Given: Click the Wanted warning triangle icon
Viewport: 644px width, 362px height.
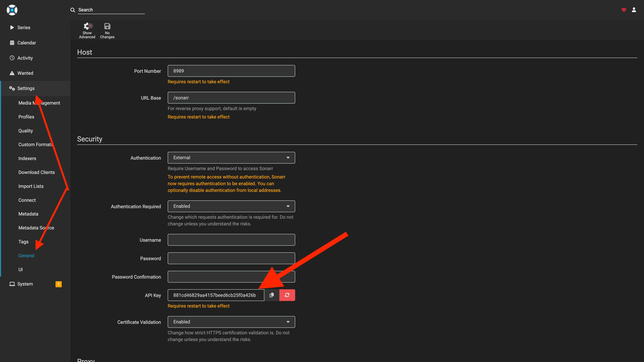Looking at the screenshot, I should pyautogui.click(x=12, y=73).
